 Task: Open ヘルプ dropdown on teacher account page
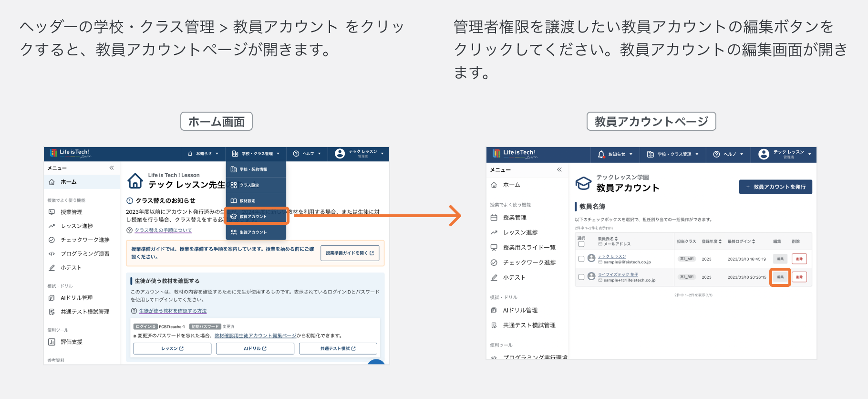click(x=728, y=154)
